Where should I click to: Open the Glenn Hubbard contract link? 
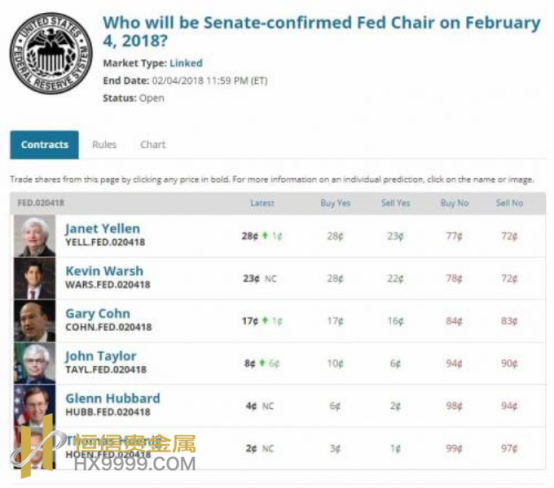tap(113, 398)
